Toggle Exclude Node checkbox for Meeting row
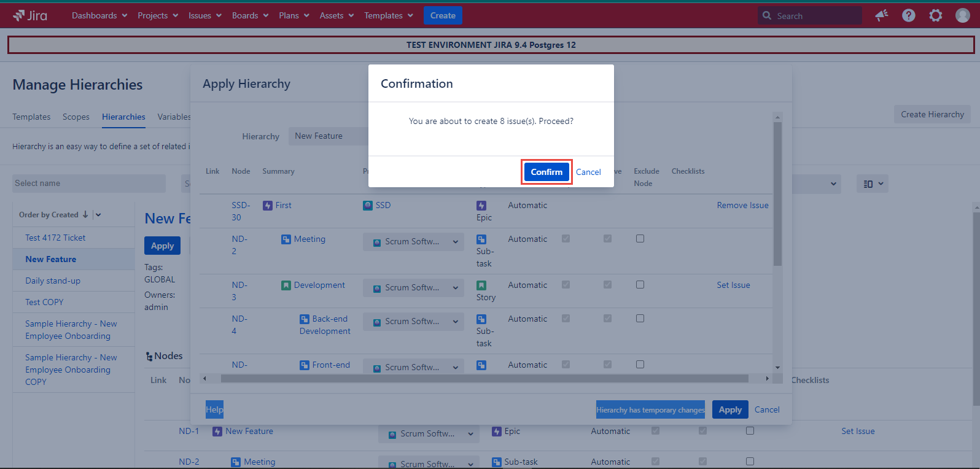This screenshot has height=469, width=980. [x=640, y=239]
